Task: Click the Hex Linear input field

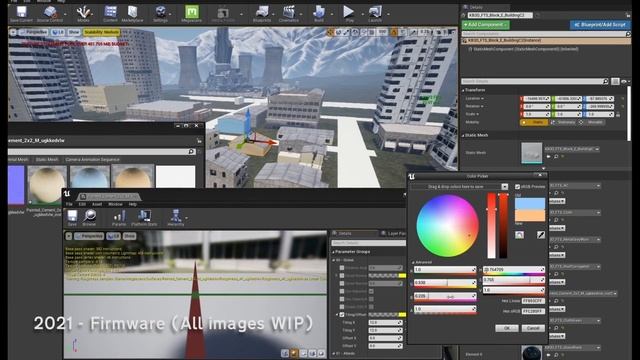Action: pyautogui.click(x=533, y=301)
